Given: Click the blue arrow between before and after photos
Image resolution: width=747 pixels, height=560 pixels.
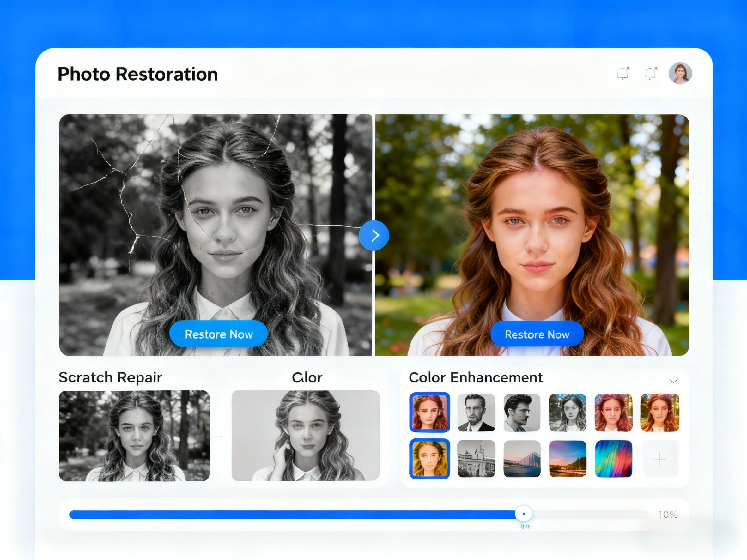Looking at the screenshot, I should [x=374, y=235].
